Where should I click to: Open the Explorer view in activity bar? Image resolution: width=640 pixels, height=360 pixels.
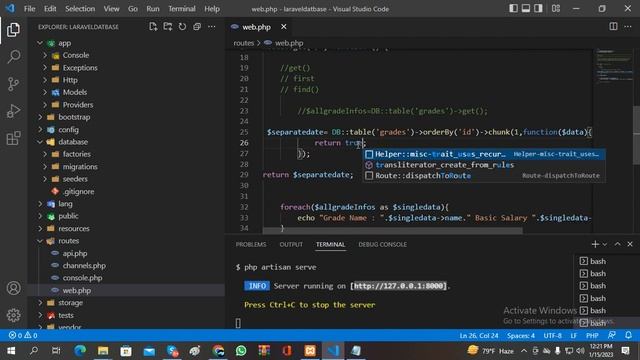(x=13, y=30)
